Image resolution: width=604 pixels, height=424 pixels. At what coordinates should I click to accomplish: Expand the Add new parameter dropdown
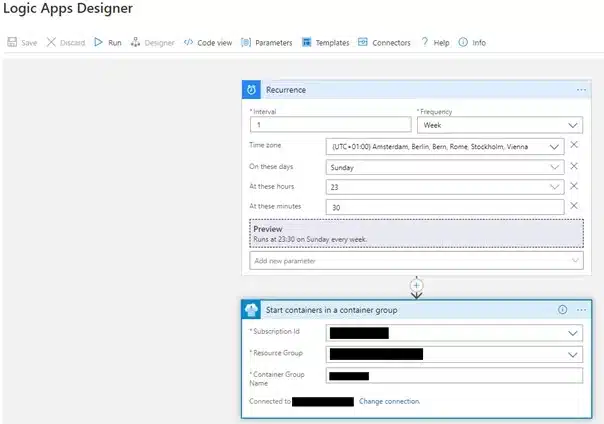point(416,261)
